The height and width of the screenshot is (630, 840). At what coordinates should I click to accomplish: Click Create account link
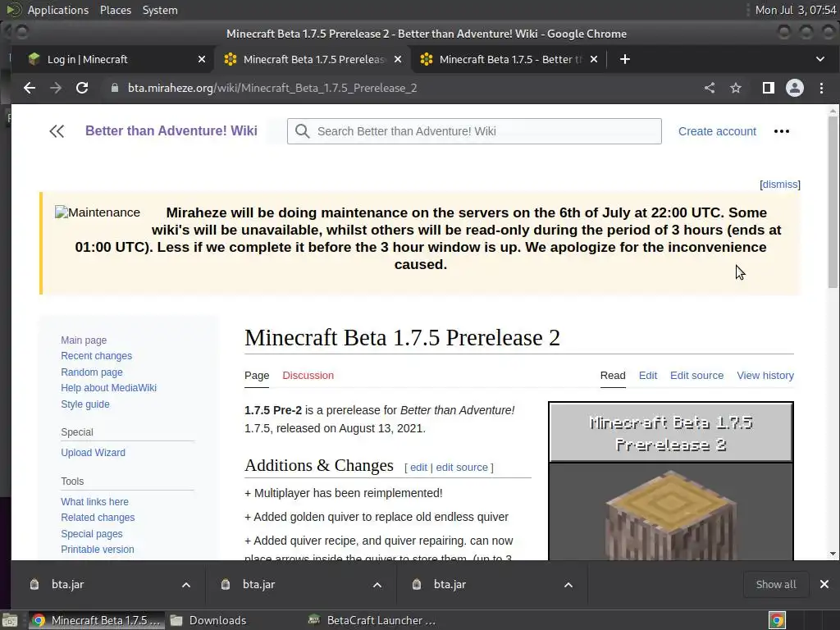pyautogui.click(x=717, y=131)
